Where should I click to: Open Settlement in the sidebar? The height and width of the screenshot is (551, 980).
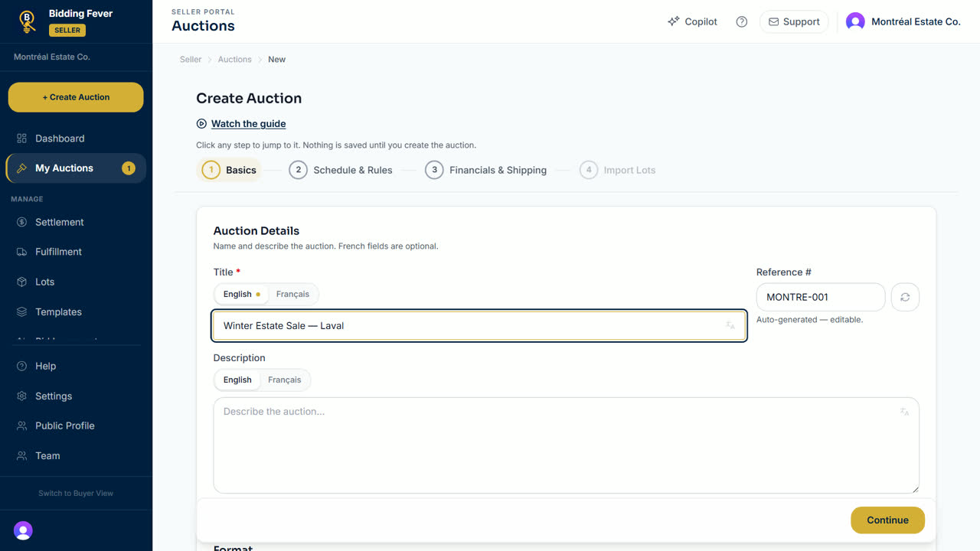pos(76,222)
